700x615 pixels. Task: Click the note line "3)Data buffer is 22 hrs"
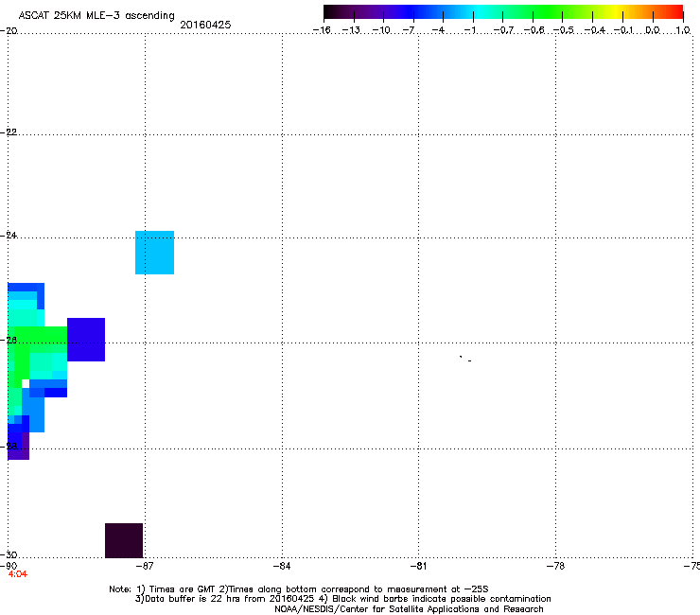pos(342,599)
